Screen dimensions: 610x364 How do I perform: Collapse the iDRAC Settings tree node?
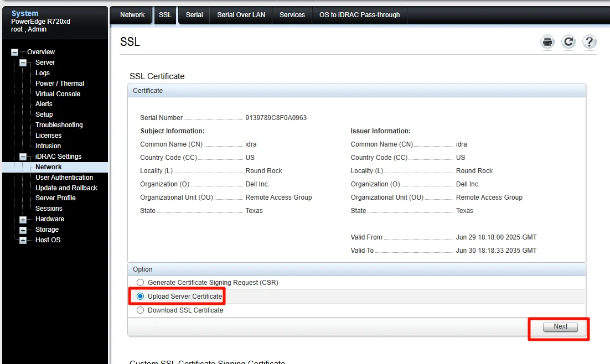23,157
